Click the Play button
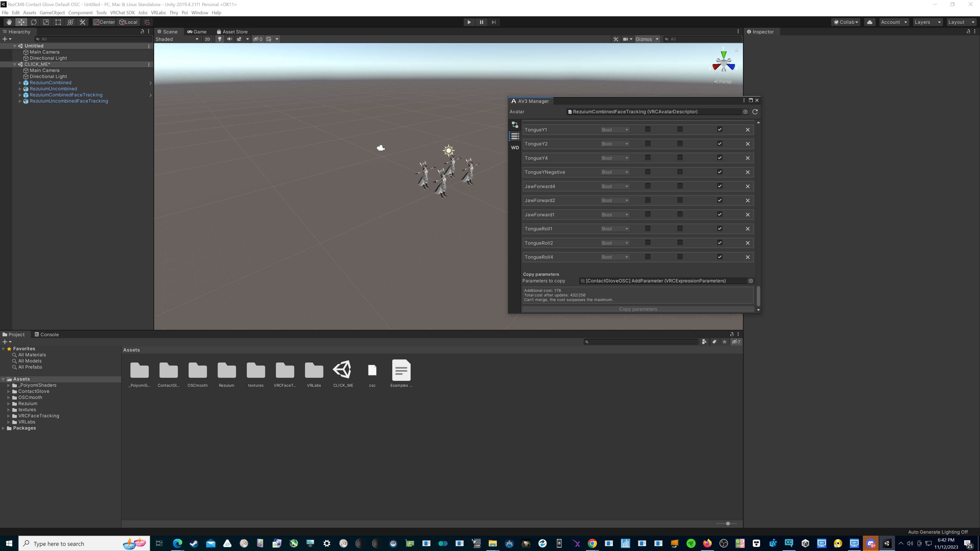980x551 pixels. (469, 22)
